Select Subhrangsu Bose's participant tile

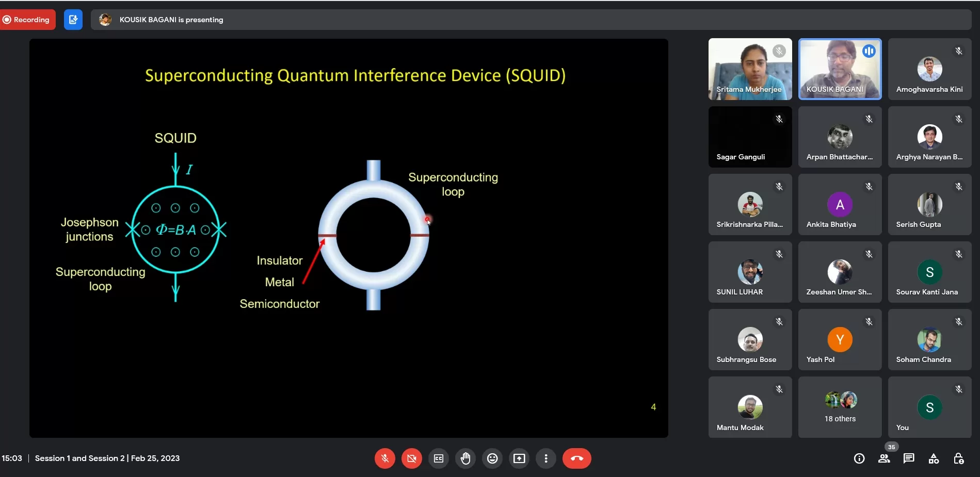tap(750, 339)
